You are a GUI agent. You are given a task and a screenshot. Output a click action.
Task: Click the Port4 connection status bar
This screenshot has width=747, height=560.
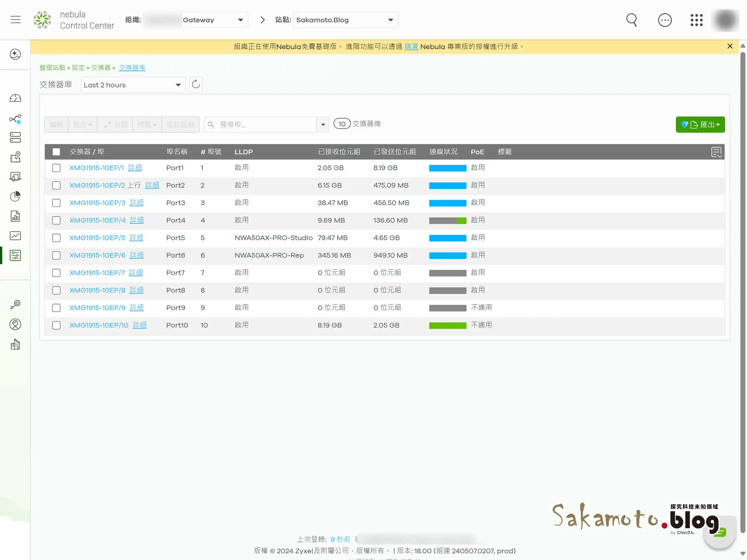(447, 220)
